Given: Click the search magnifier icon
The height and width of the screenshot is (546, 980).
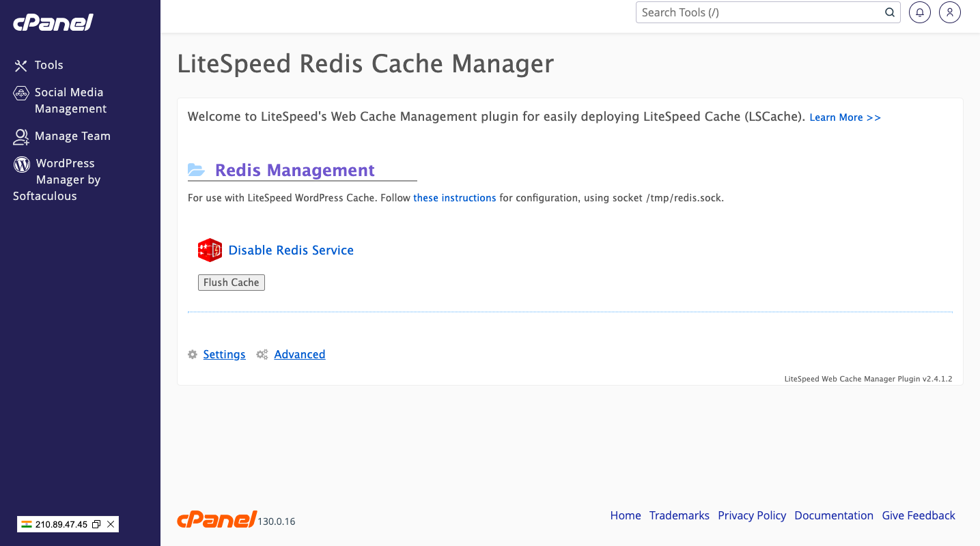Looking at the screenshot, I should 890,12.
